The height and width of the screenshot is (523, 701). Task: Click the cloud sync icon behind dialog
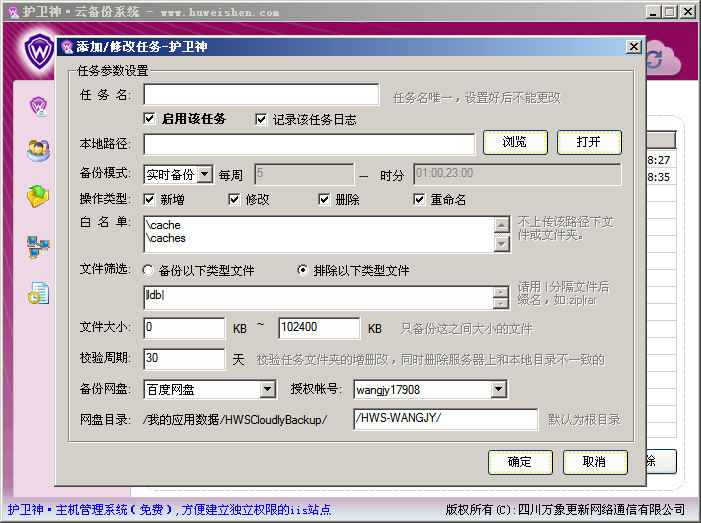pyautogui.click(x=663, y=60)
